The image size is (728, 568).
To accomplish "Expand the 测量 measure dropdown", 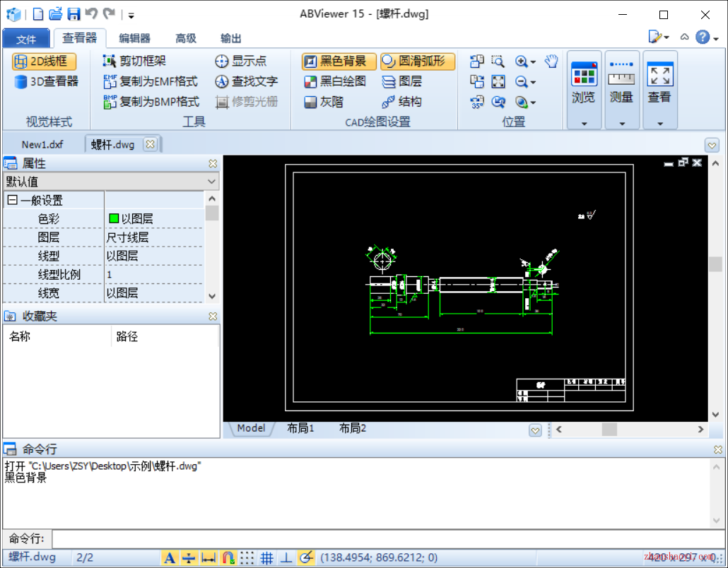I will coord(622,124).
